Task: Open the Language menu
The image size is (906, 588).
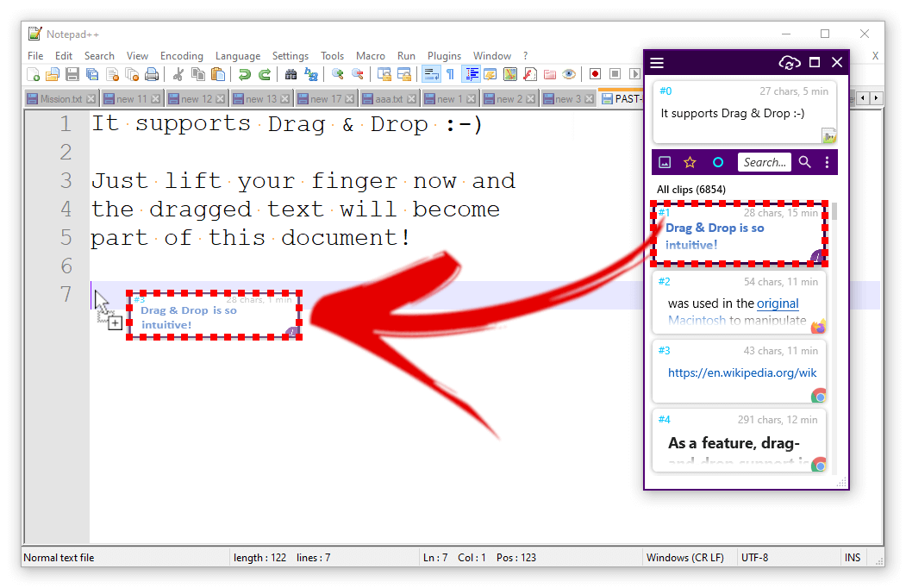Action: point(237,56)
